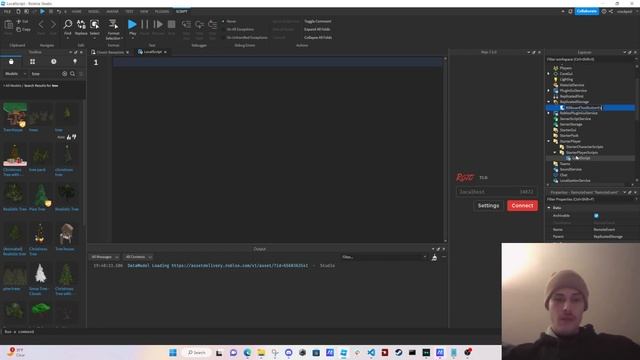640x360 pixels.
Task: Select On All Exceptions option
Action: [x=238, y=29]
